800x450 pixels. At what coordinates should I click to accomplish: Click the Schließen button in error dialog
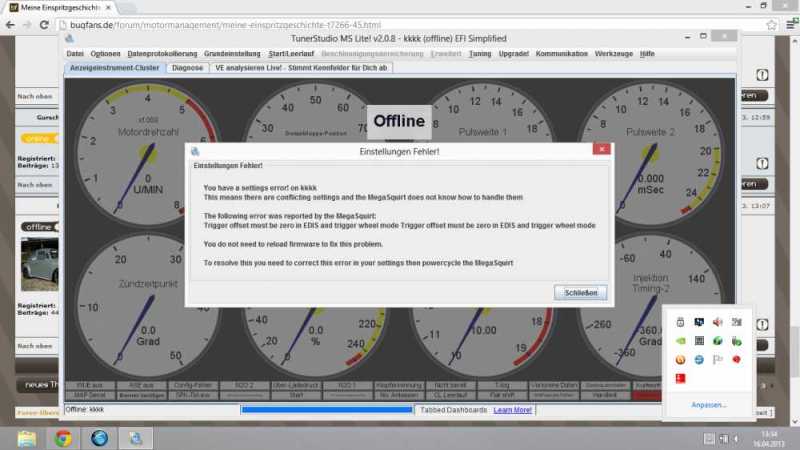(x=580, y=292)
